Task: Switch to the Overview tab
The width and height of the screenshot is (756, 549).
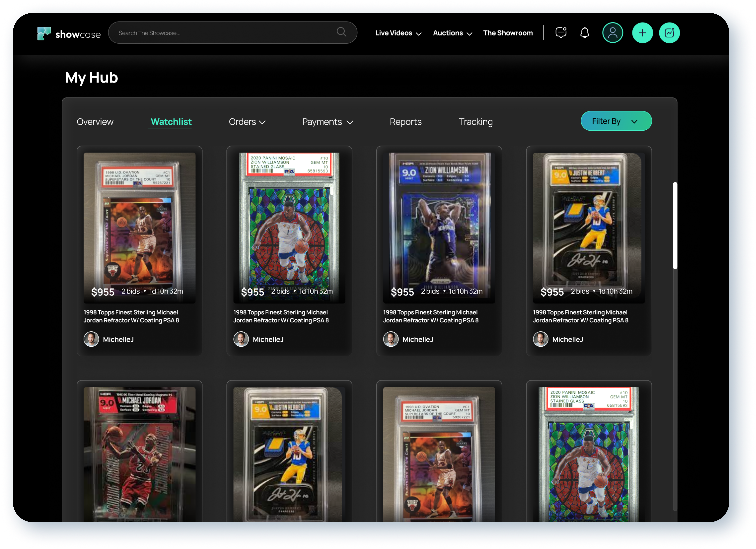Action: pyautogui.click(x=95, y=122)
